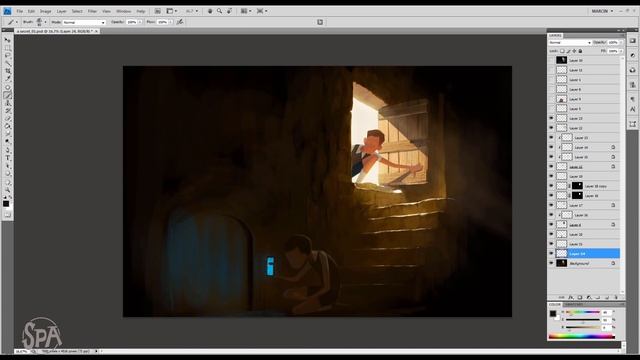This screenshot has width=640, height=360.
Task: Open the Window menu
Action: pos(124,11)
